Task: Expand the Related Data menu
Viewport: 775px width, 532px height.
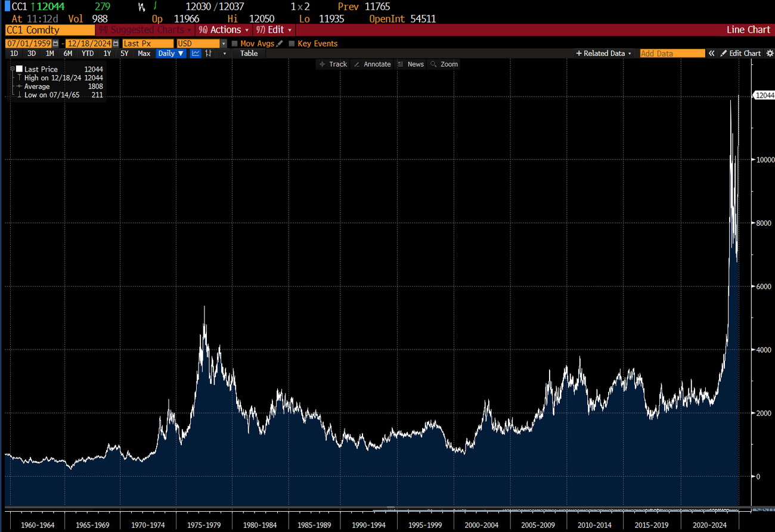Action: tap(604, 53)
